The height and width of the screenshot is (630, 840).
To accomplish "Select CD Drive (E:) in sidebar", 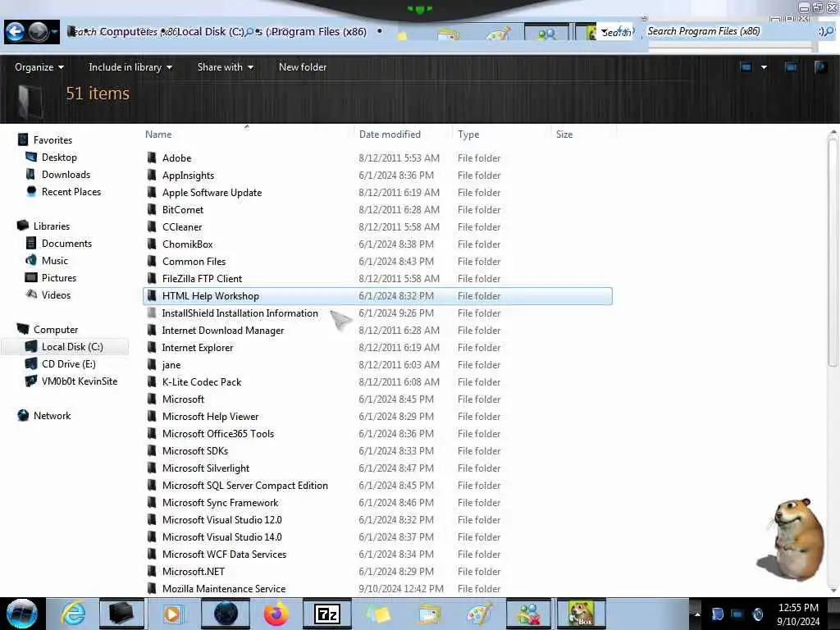I will (69, 363).
